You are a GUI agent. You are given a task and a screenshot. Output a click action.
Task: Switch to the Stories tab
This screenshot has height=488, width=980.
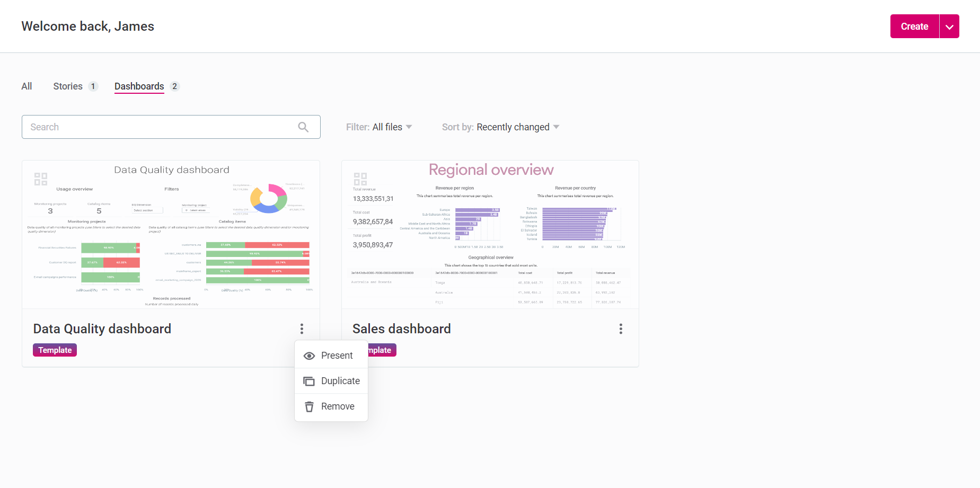(67, 86)
